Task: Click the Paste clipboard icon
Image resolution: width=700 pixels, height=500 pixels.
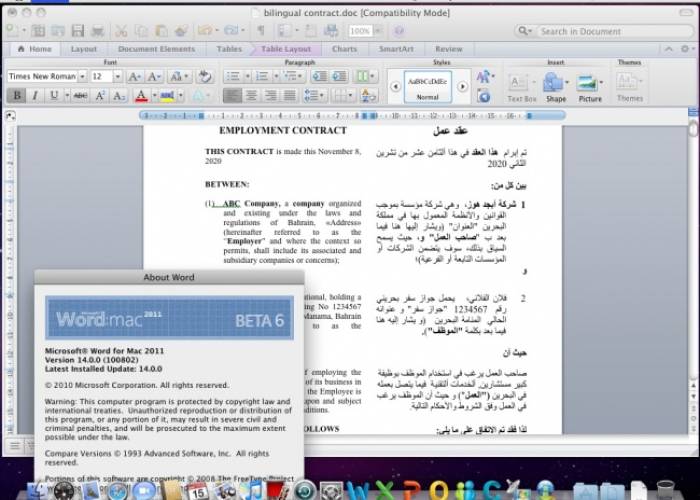Action: tap(161, 30)
